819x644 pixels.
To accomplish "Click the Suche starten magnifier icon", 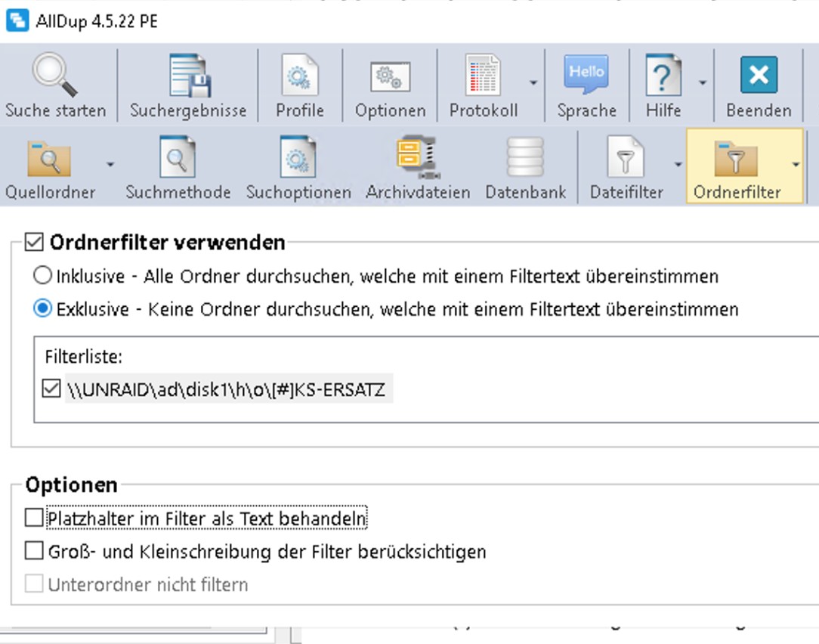I will [54, 76].
